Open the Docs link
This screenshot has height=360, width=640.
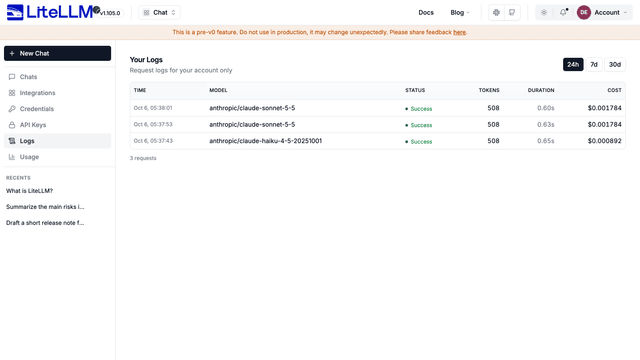pos(426,13)
